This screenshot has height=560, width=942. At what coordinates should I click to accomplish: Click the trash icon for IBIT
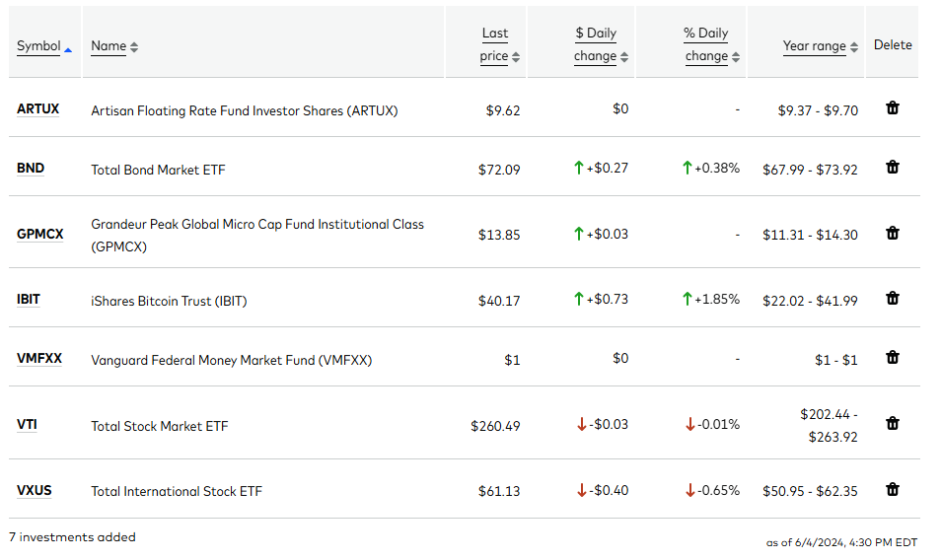tap(892, 299)
